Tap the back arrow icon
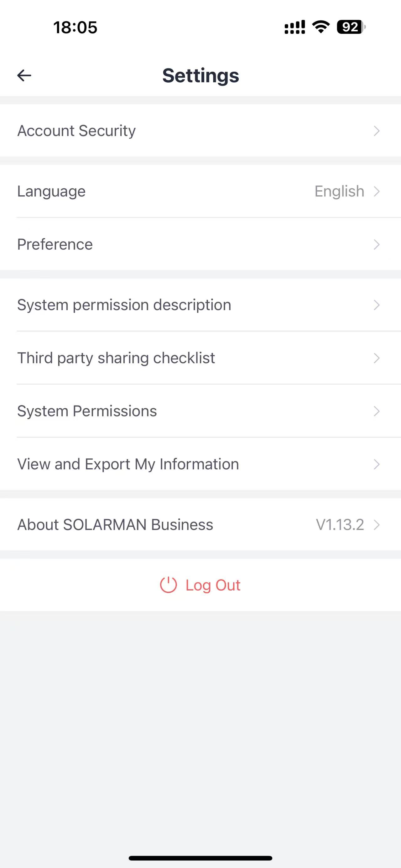401x868 pixels. (24, 75)
